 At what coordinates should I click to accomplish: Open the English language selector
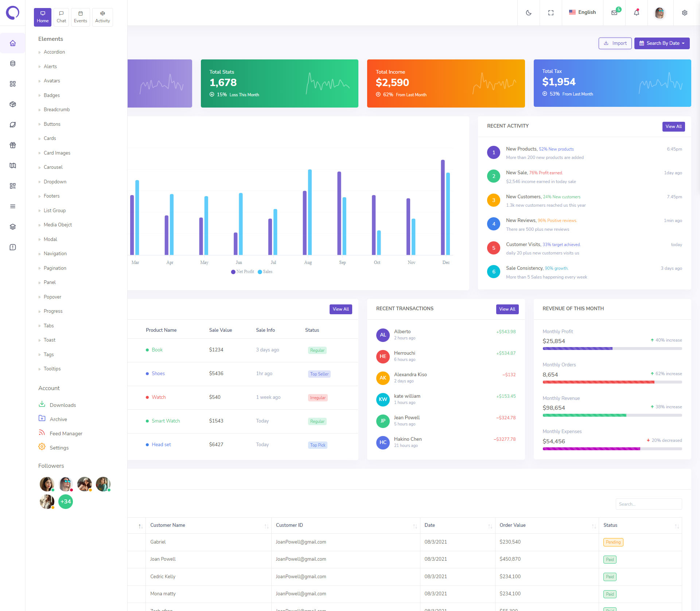[x=582, y=12]
